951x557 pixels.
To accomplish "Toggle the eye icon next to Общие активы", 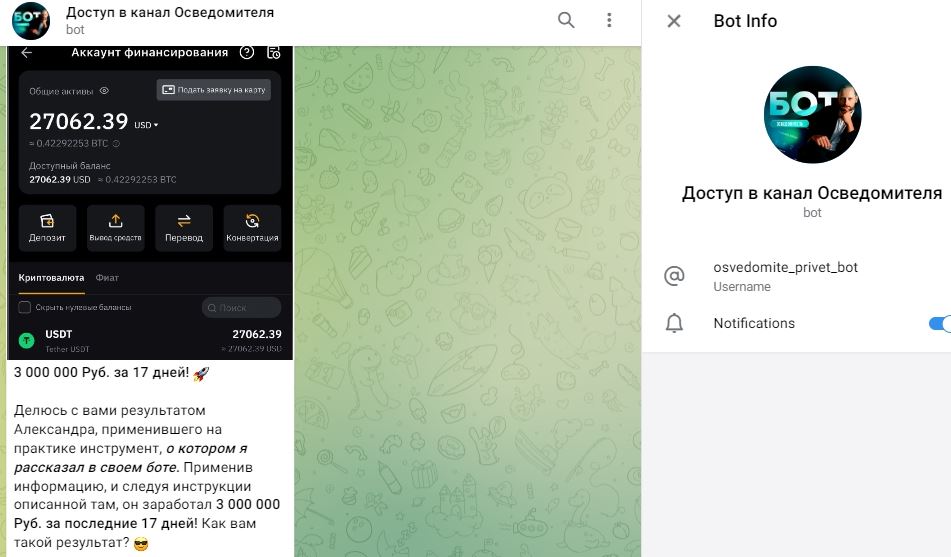I will (x=104, y=91).
